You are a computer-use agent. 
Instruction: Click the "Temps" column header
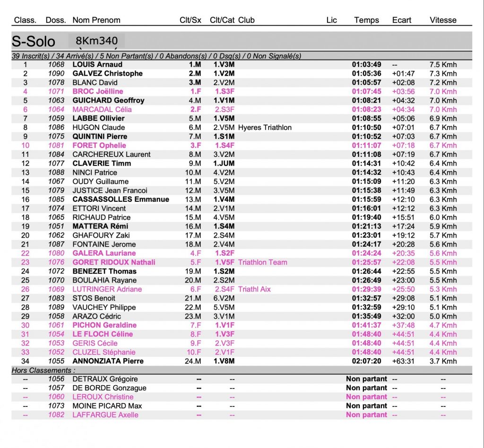366,20
